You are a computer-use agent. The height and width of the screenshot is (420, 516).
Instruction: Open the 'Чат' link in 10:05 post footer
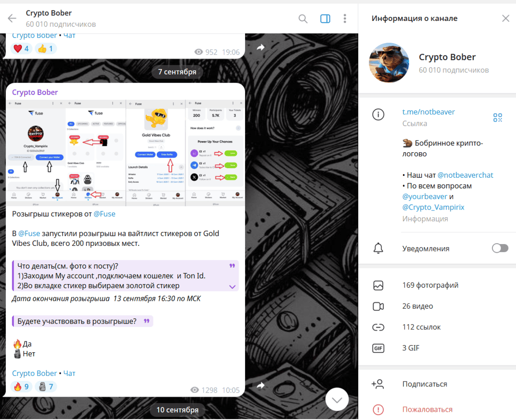coord(70,373)
